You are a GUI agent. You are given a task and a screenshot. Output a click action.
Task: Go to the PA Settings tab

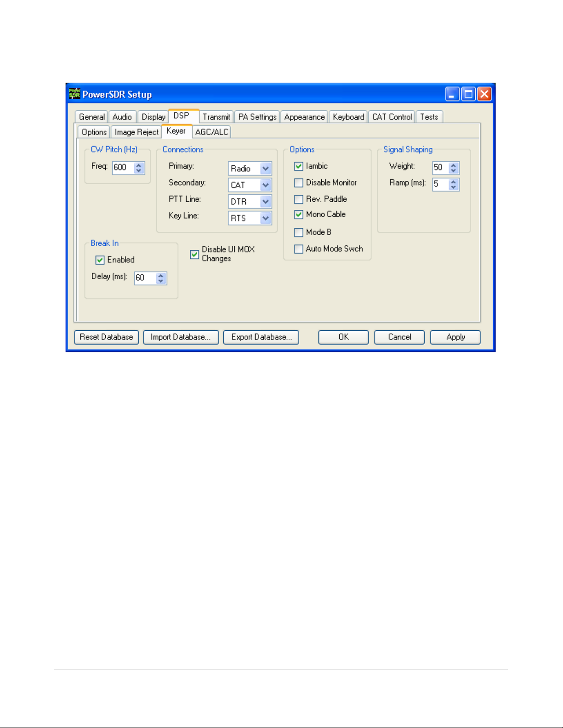pyautogui.click(x=257, y=117)
